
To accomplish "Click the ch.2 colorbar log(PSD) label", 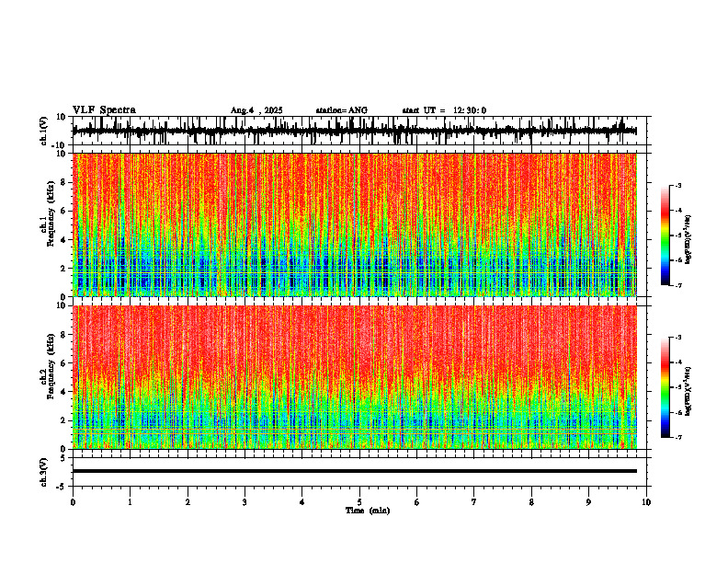I will (688, 391).
